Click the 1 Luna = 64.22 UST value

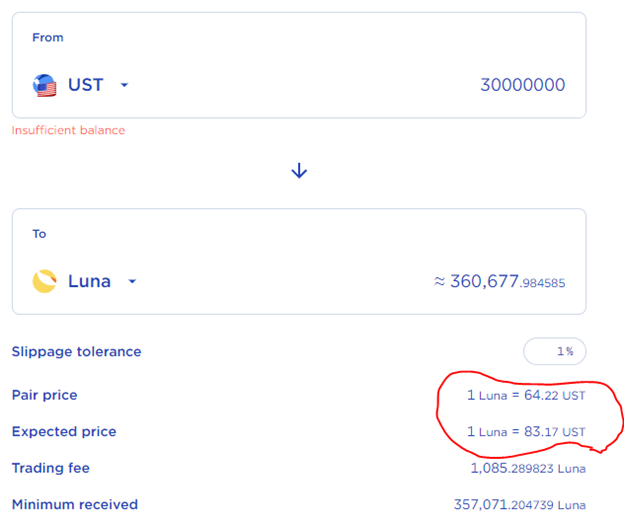point(526,395)
